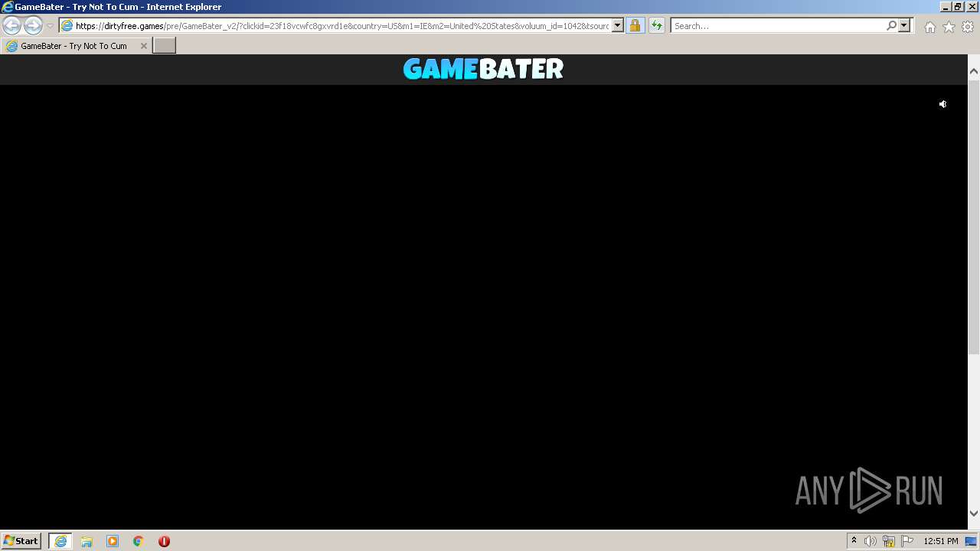
Task: Click the Show desktop button
Action: point(971,541)
